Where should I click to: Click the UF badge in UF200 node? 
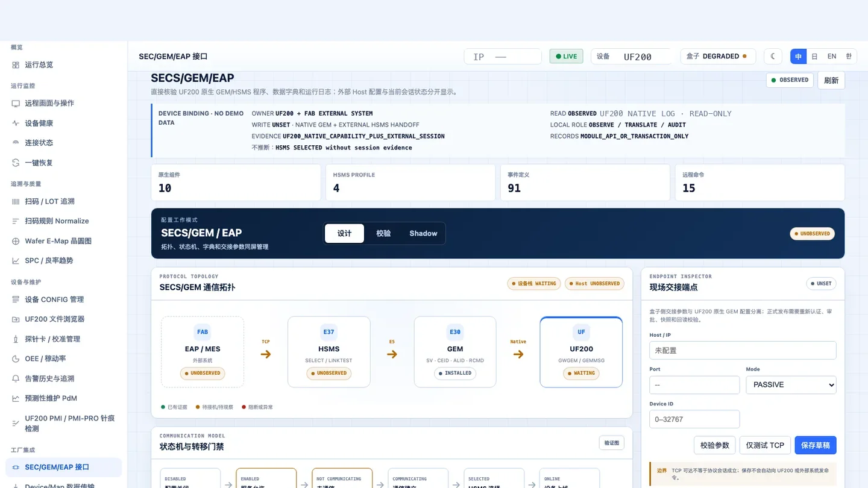coord(581,332)
